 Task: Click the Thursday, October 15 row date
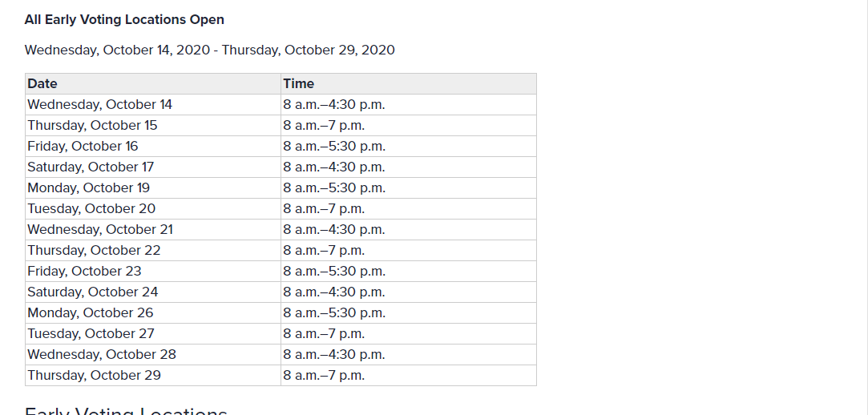click(x=153, y=126)
